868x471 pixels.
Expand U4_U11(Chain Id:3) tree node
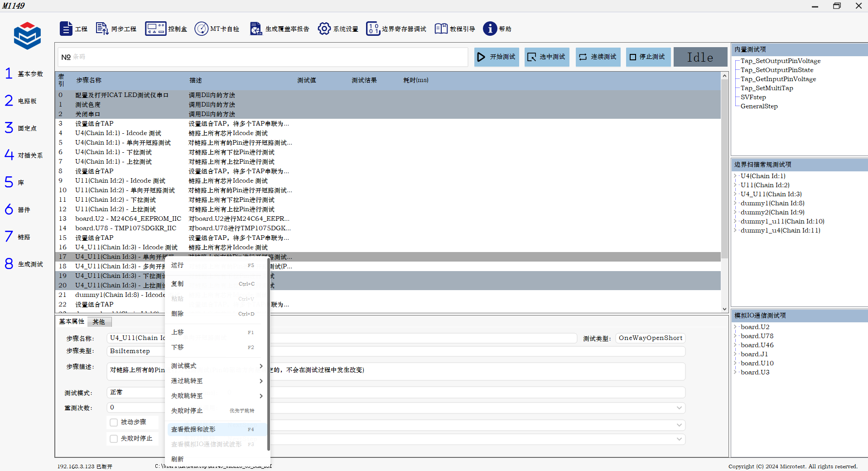(735, 194)
